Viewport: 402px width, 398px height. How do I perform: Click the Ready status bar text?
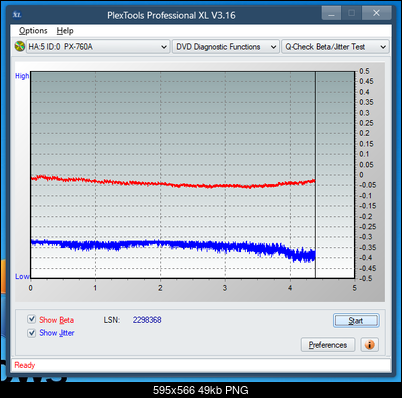pos(25,365)
